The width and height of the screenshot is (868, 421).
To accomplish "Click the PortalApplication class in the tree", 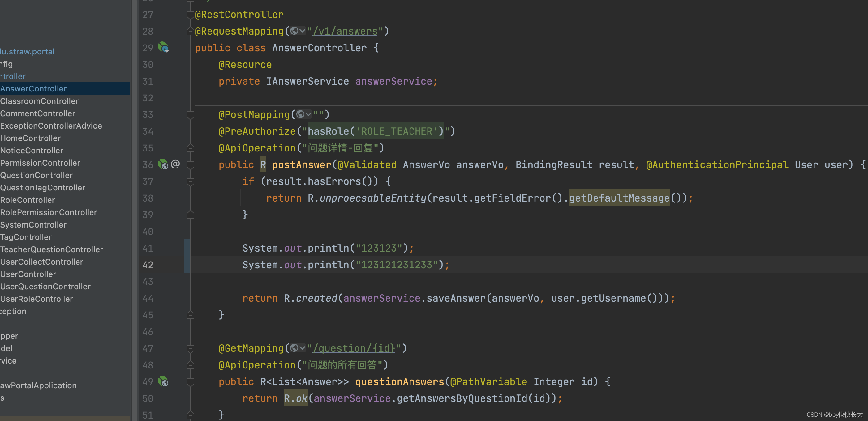I will (38, 385).
